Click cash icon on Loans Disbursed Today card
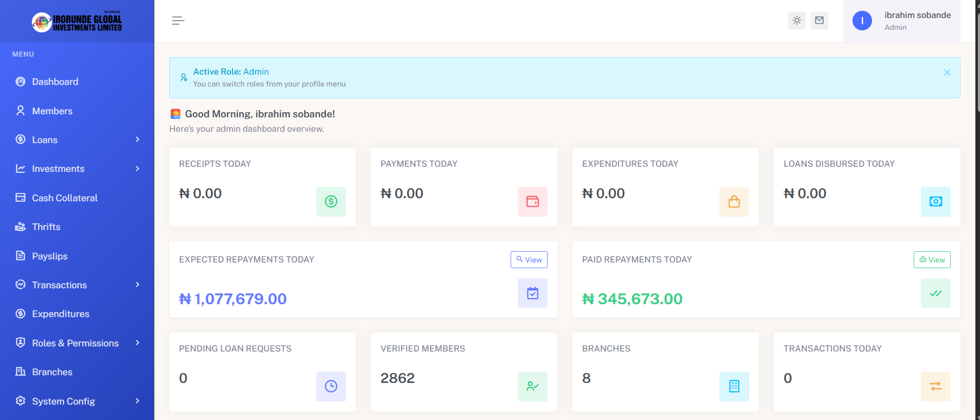Image resolution: width=980 pixels, height=420 pixels. (x=936, y=202)
